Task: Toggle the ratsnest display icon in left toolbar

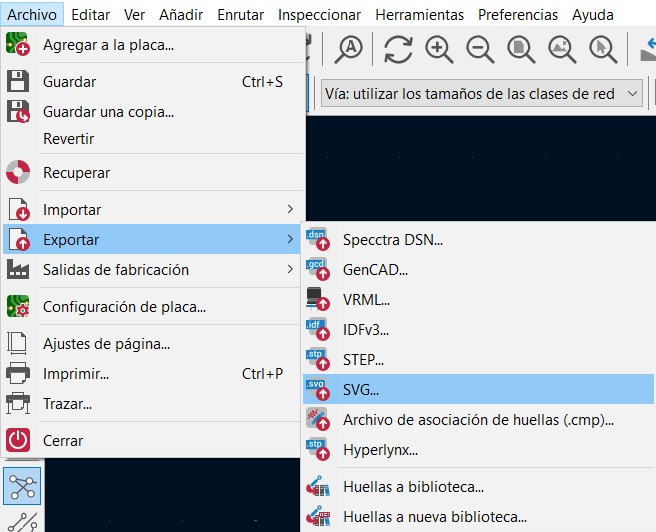Action: pos(22,486)
